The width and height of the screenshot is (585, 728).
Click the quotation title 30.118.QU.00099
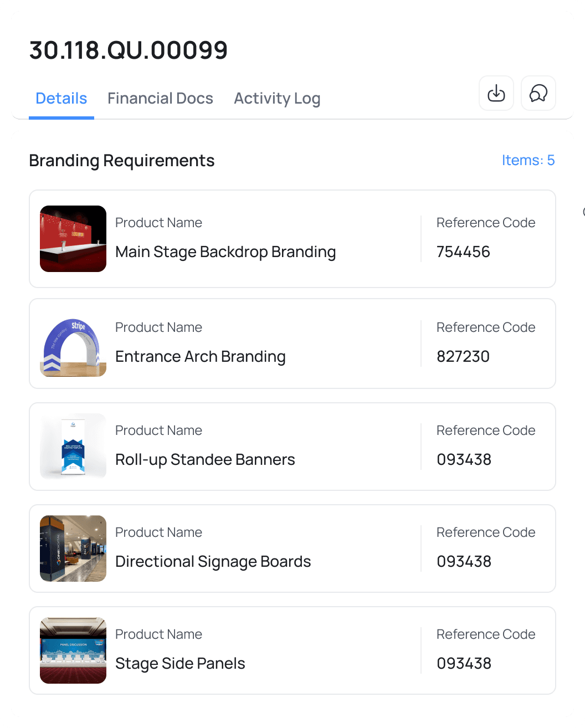[128, 50]
